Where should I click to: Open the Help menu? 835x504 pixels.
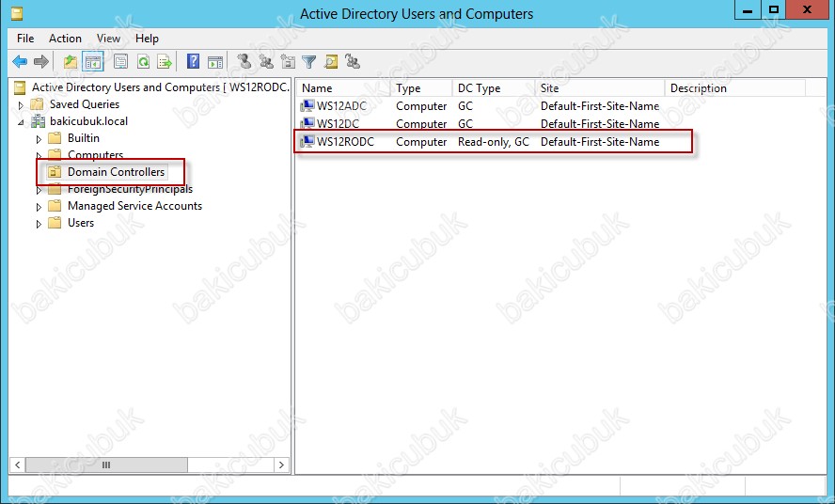[147, 39]
